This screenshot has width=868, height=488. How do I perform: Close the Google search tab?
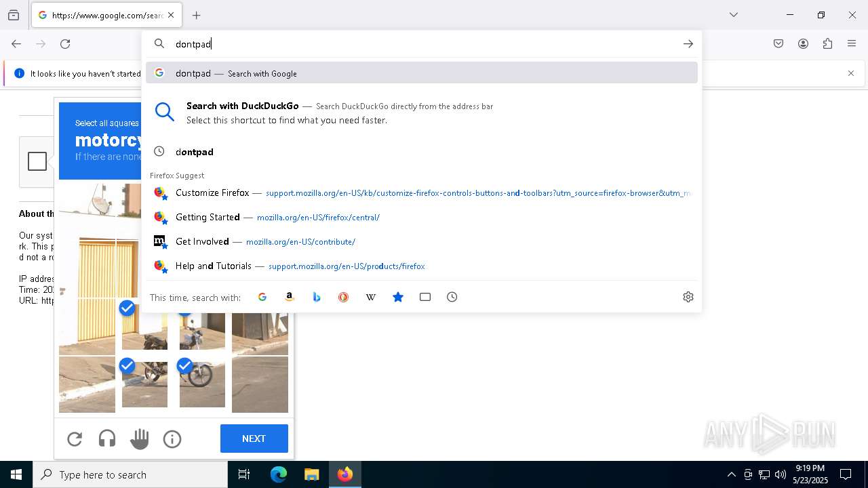tap(171, 15)
